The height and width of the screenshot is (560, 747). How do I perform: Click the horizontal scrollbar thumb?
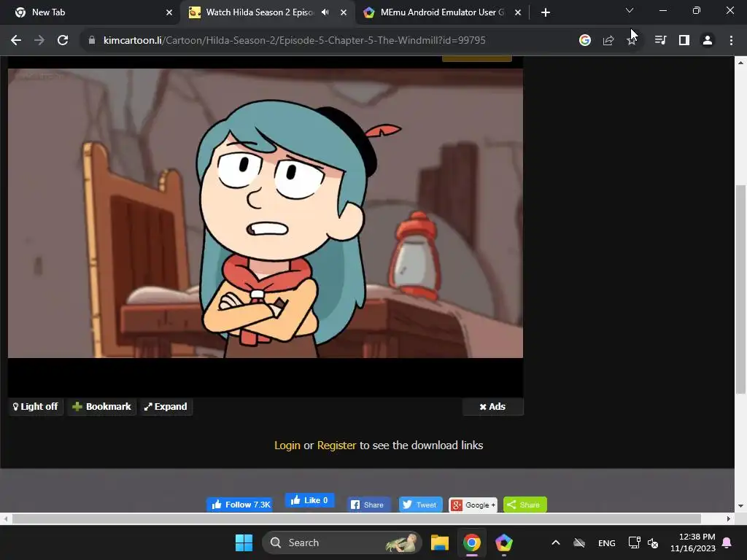[356, 518]
